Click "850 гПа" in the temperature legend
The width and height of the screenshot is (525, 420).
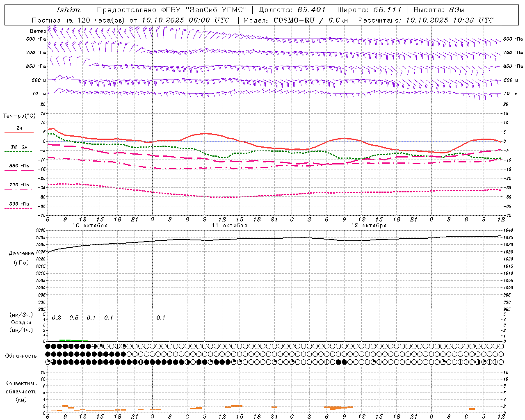(19, 166)
